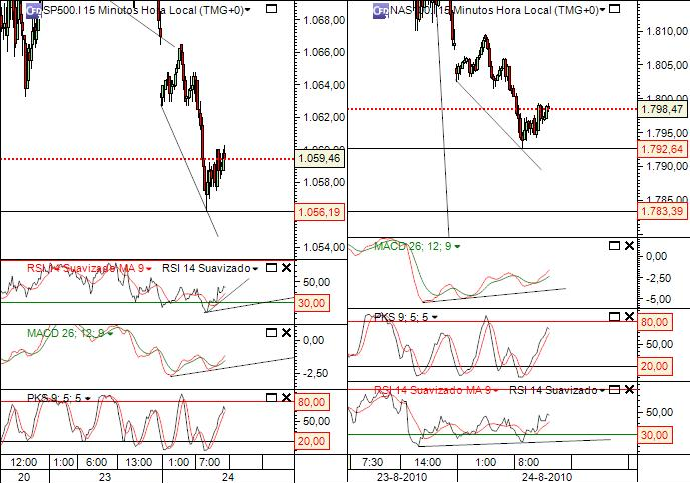Close the NASDAQ PKS 9;5;5 panel
Screen dimensions: 690x485
[629, 316]
